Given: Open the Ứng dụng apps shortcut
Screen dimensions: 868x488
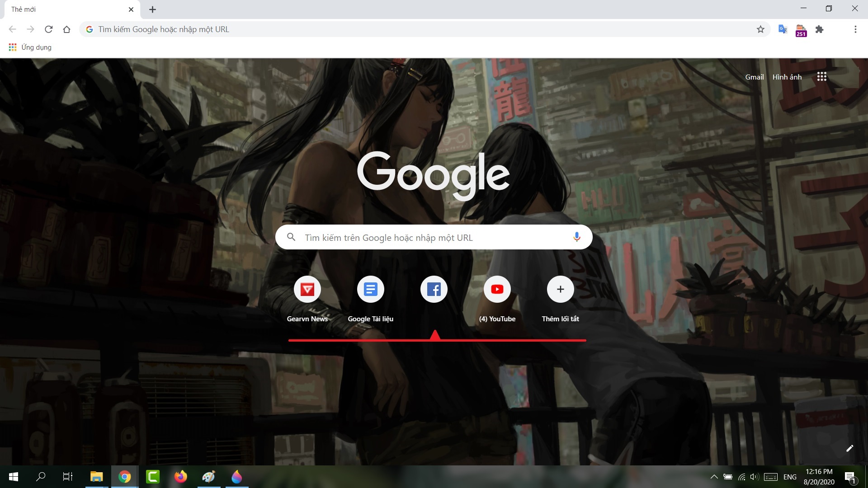Looking at the screenshot, I should pos(30,47).
